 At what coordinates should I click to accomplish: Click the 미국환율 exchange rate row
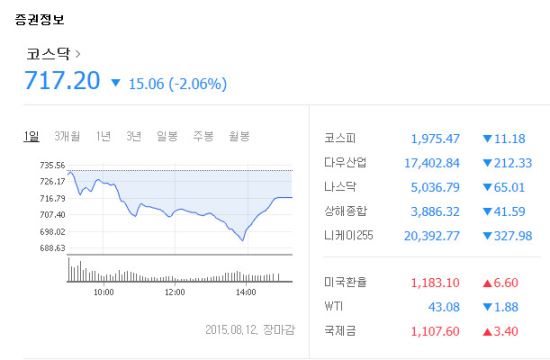428,282
